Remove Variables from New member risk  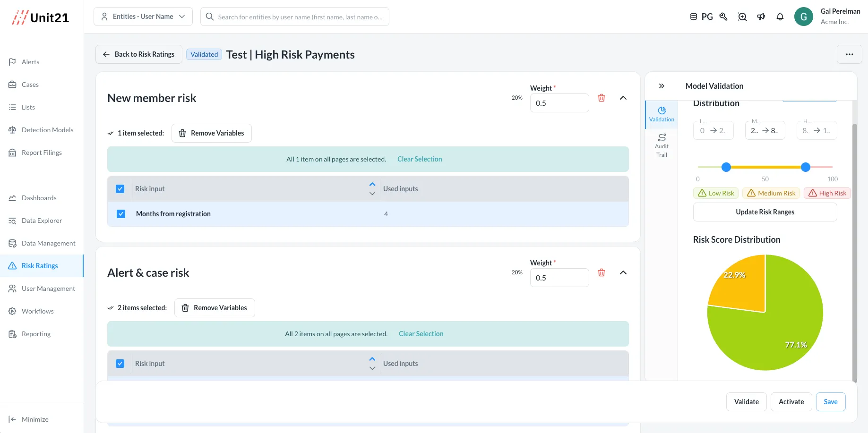click(x=212, y=133)
